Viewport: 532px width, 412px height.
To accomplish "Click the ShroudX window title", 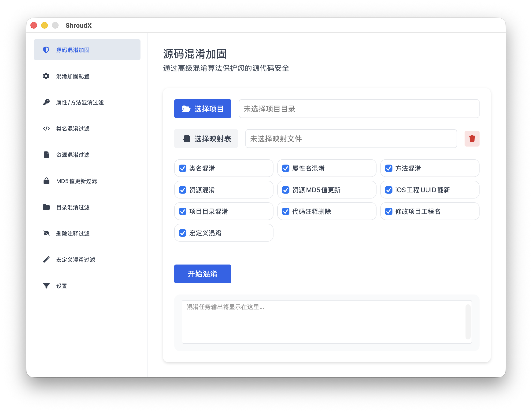I will click(78, 25).
